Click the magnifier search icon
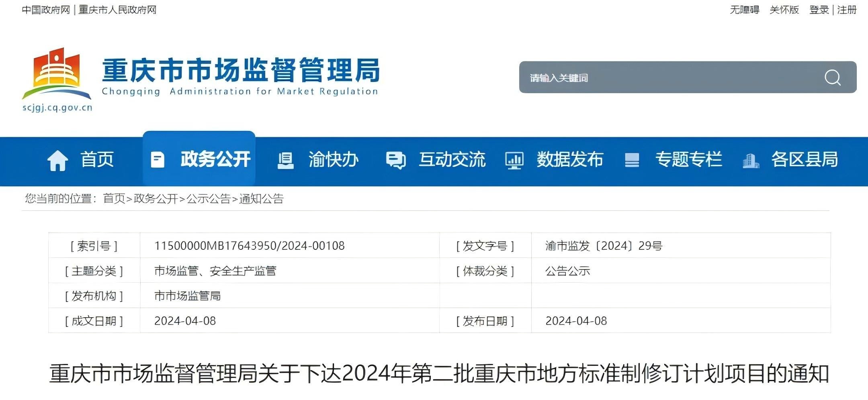The height and width of the screenshot is (400, 868). click(832, 78)
